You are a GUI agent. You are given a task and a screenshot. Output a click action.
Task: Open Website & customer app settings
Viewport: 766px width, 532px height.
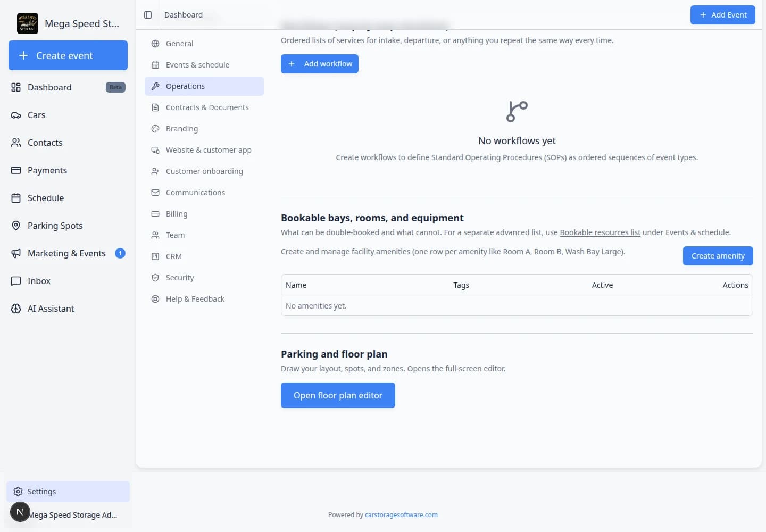204,150
